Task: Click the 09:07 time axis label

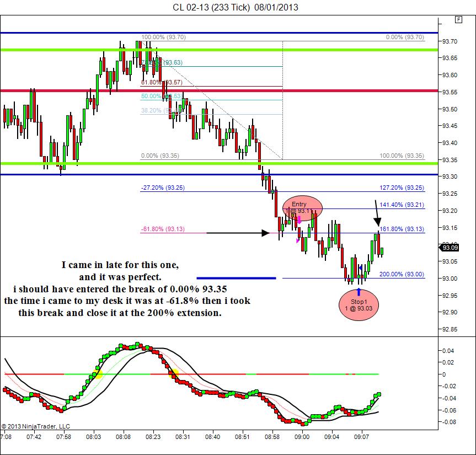Action: pyautogui.click(x=362, y=437)
